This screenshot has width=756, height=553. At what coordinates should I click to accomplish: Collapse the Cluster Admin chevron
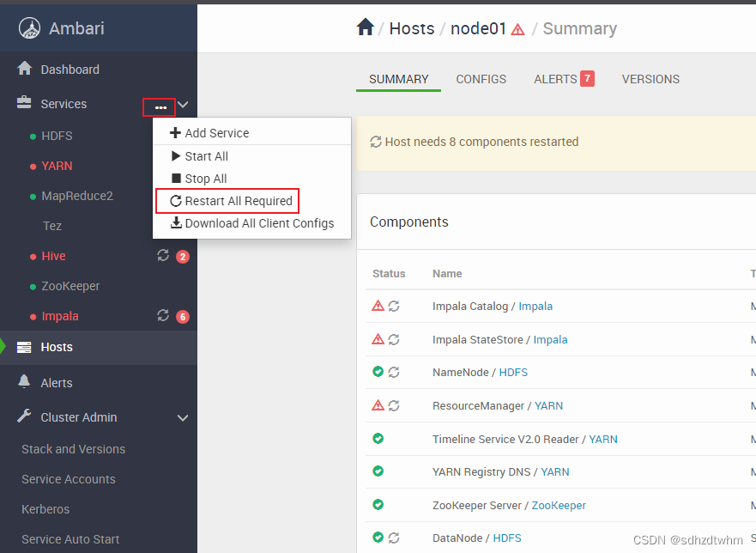click(x=183, y=418)
